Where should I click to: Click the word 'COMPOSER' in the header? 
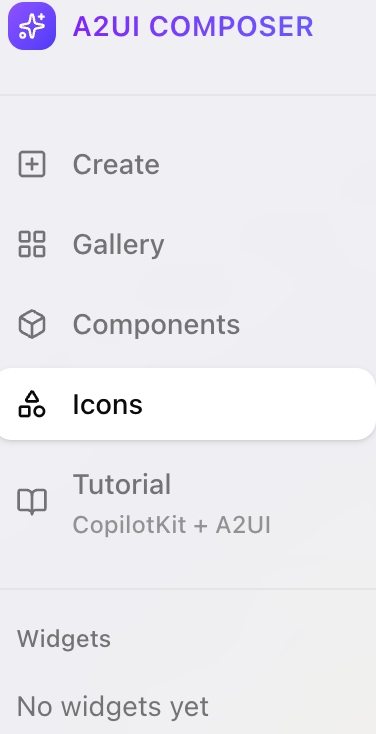pos(231,27)
